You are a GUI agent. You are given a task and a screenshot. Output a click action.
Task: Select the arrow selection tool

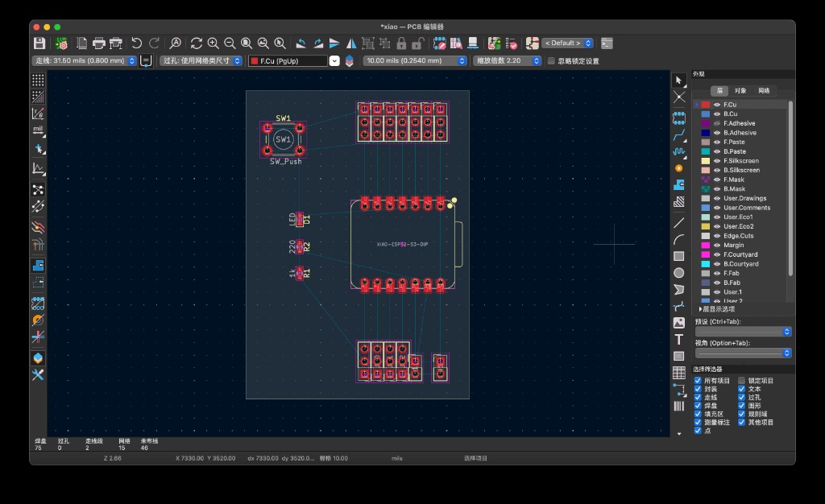pos(678,81)
